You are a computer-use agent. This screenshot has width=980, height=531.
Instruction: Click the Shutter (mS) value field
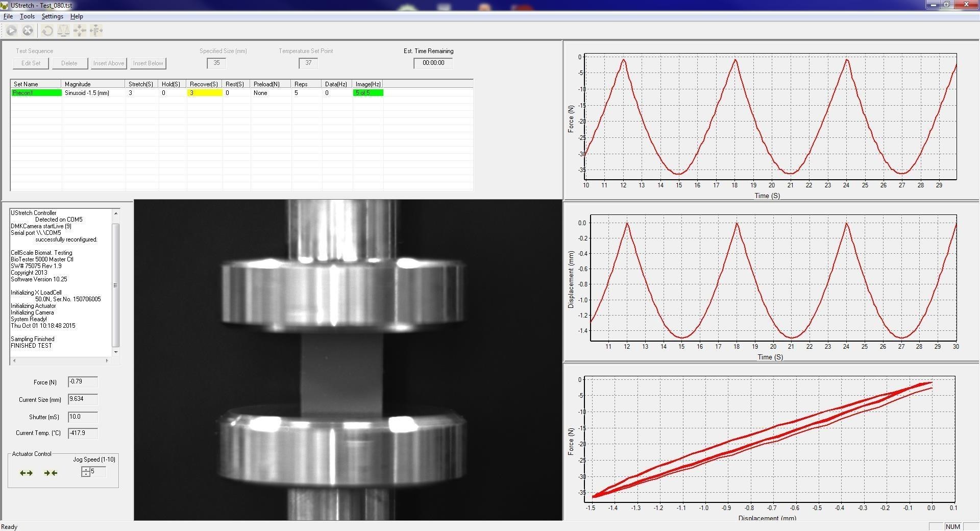tap(82, 417)
